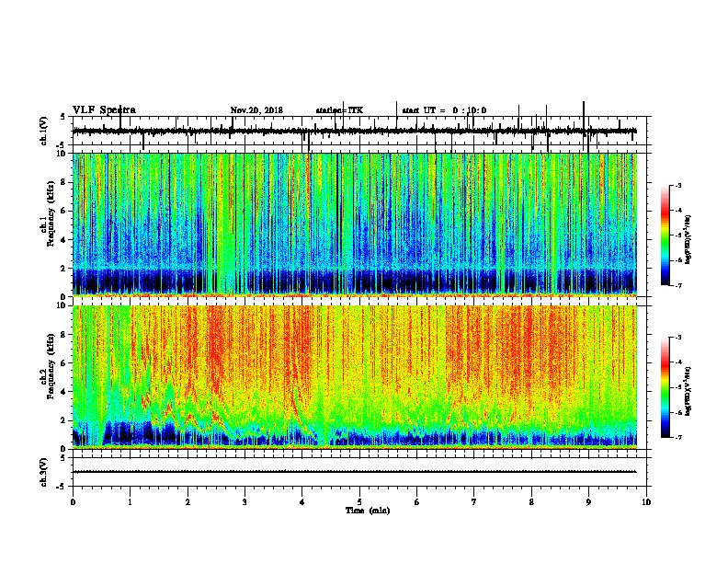
Task: Click the "-3" tick on ch.1 color bar
Action: point(678,185)
